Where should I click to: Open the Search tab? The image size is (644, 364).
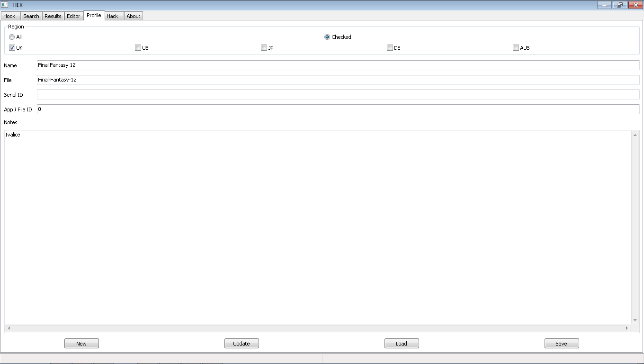(x=31, y=16)
